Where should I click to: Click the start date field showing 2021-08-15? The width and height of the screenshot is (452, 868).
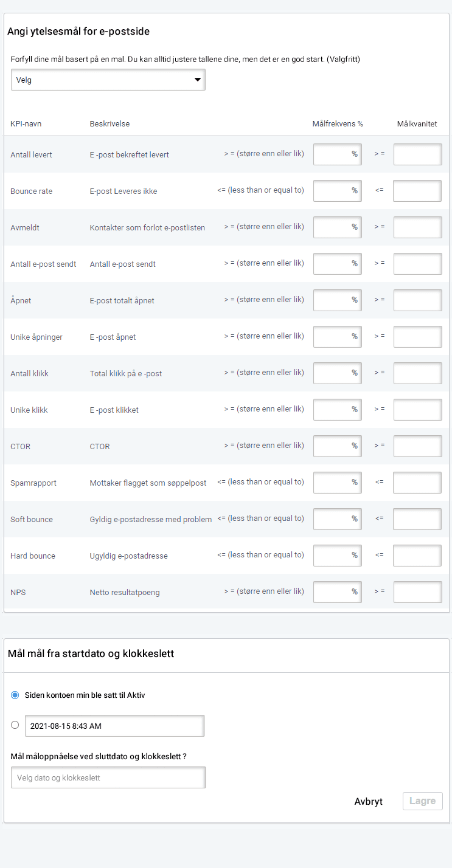114,726
